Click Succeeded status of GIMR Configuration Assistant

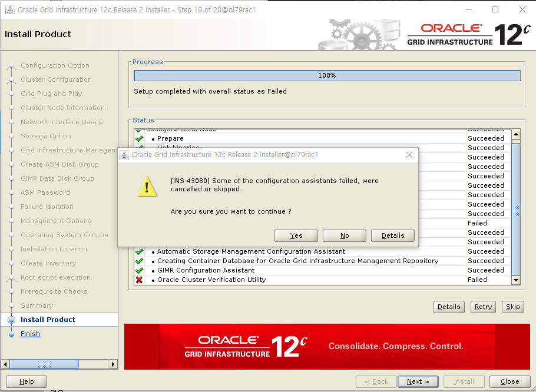[486, 270]
